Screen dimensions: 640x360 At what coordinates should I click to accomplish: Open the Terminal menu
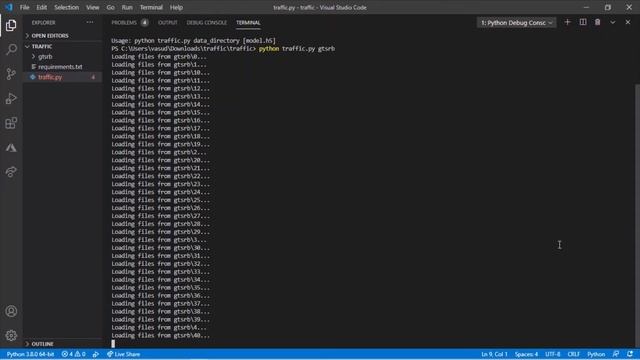[x=151, y=7]
